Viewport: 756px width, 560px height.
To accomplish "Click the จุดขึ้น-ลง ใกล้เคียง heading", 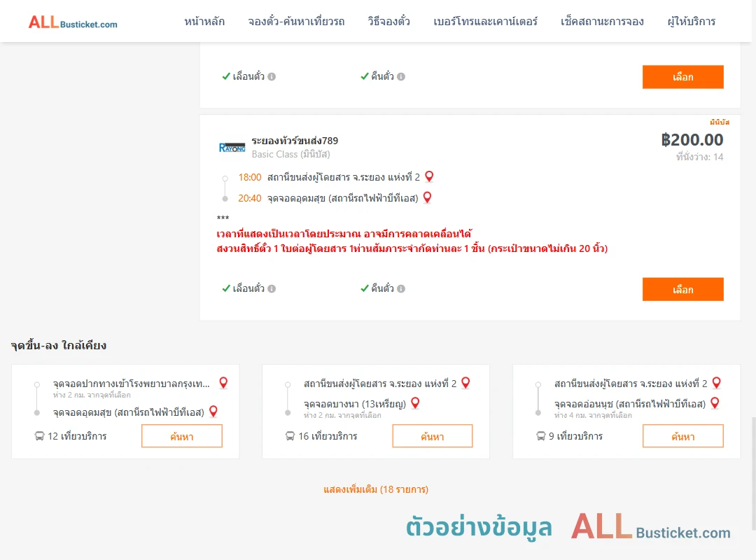I will (x=59, y=345).
